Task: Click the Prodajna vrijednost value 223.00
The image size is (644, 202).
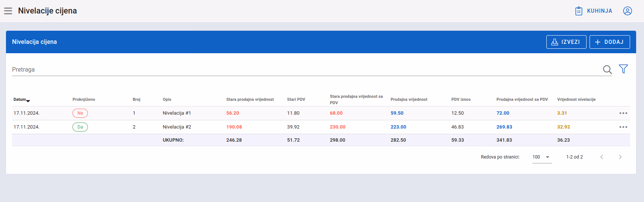Action: tap(398, 127)
